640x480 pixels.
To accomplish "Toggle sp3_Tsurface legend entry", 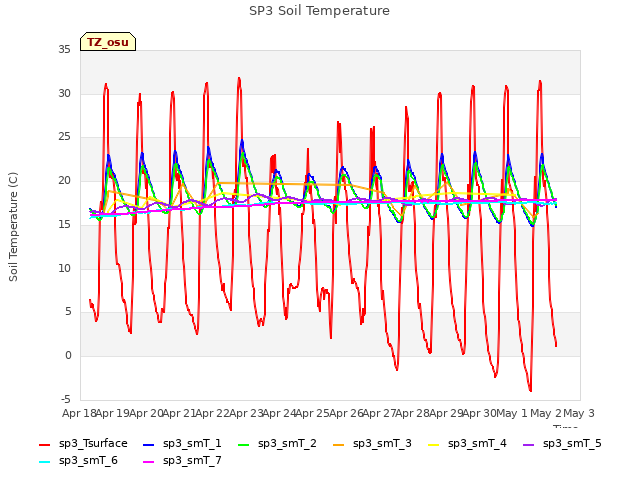I will (x=83, y=444).
